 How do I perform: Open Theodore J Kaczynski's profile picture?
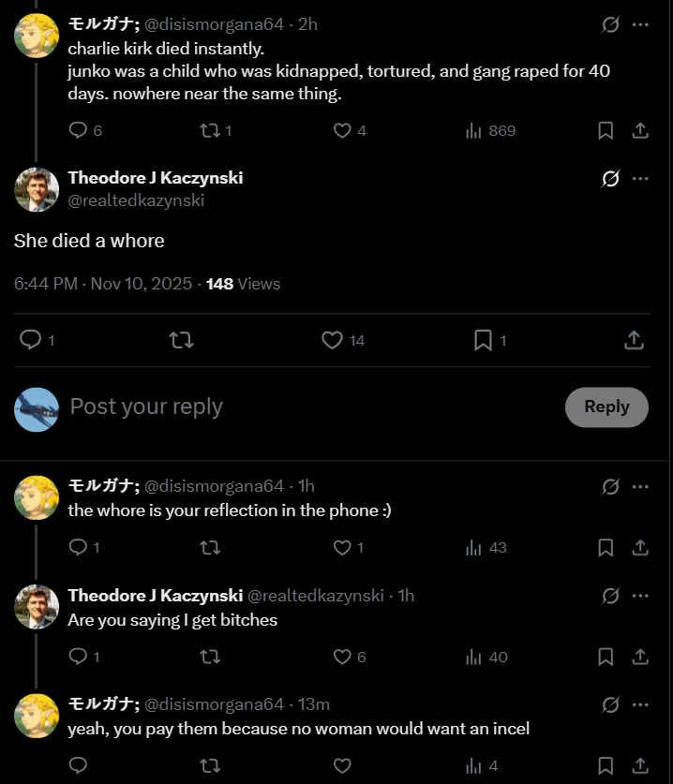click(37, 190)
